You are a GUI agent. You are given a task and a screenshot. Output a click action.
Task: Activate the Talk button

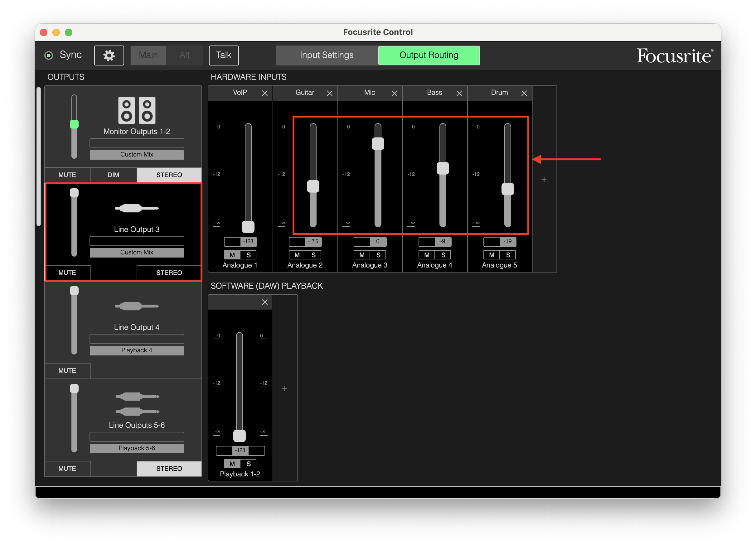(224, 55)
